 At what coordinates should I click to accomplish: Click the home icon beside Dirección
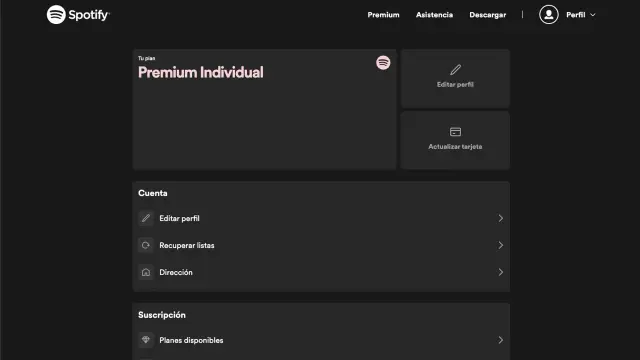(x=146, y=272)
